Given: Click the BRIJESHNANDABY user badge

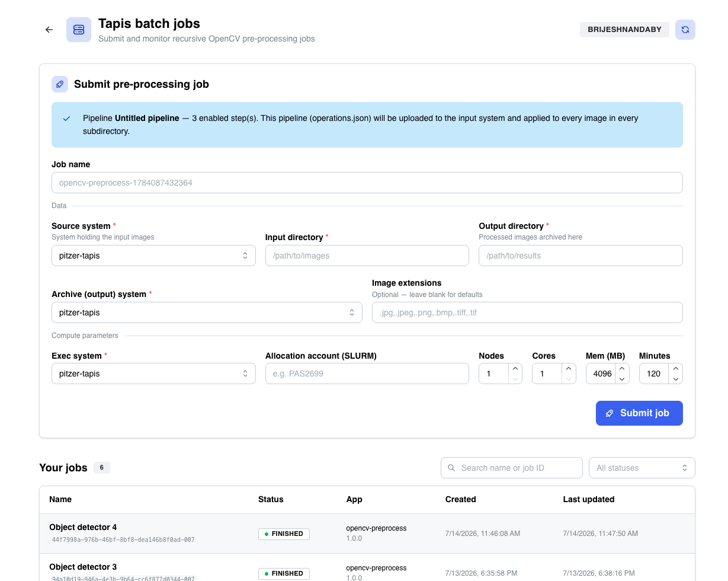Looking at the screenshot, I should (x=624, y=30).
